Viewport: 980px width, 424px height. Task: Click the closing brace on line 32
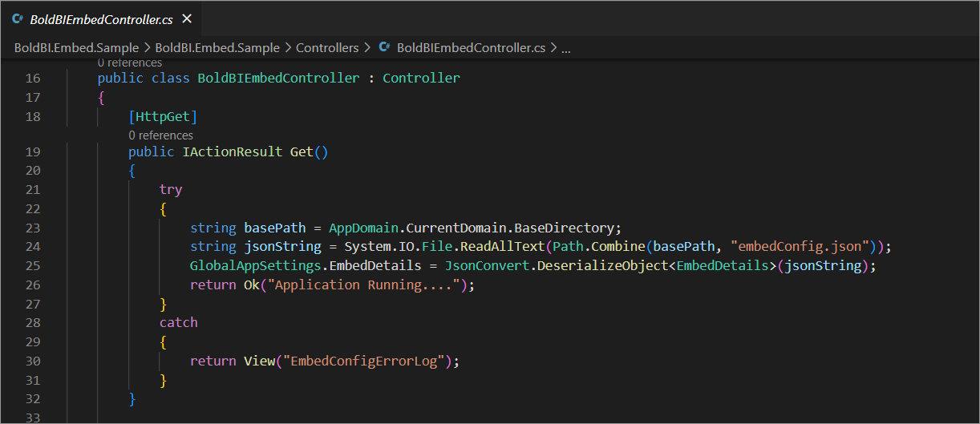point(132,398)
